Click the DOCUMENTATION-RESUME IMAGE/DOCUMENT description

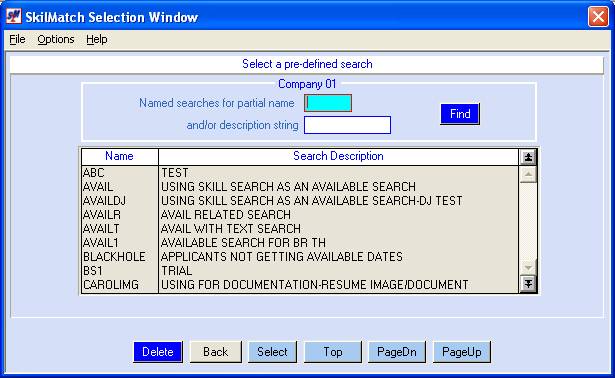[315, 285]
